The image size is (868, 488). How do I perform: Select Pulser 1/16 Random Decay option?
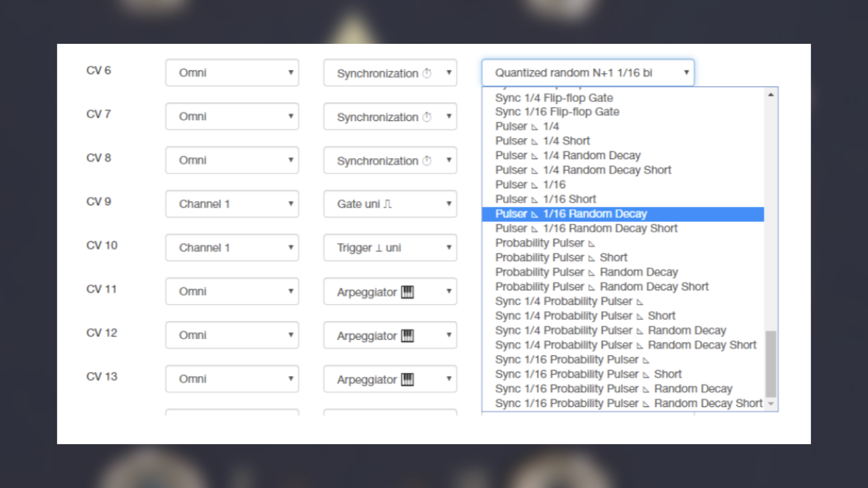(x=623, y=214)
